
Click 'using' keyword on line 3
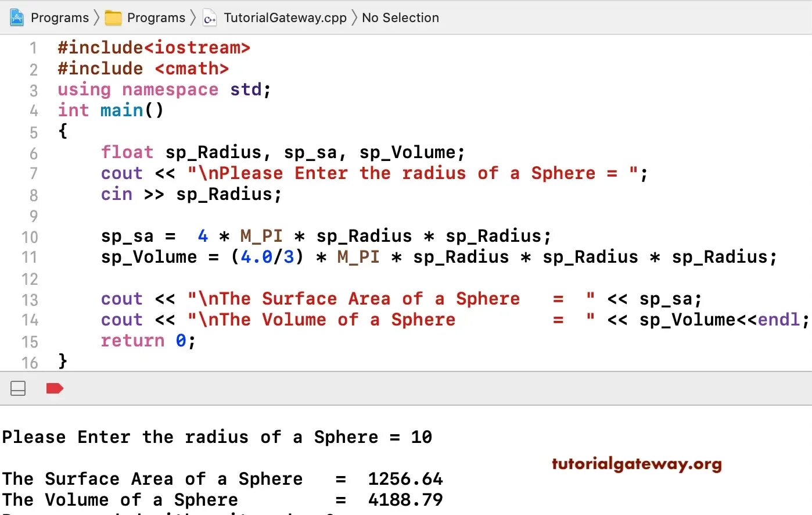tap(84, 90)
